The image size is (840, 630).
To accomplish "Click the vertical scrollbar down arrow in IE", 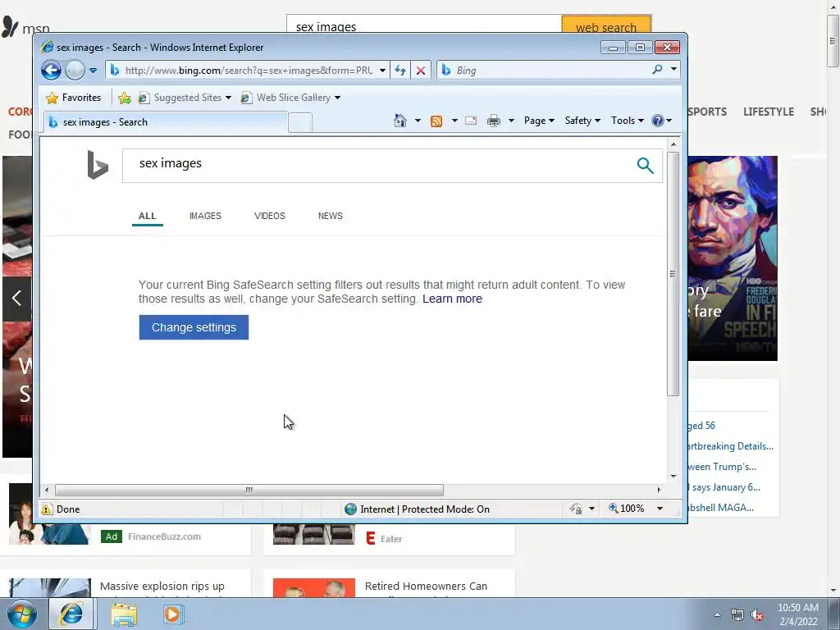I will tap(673, 477).
